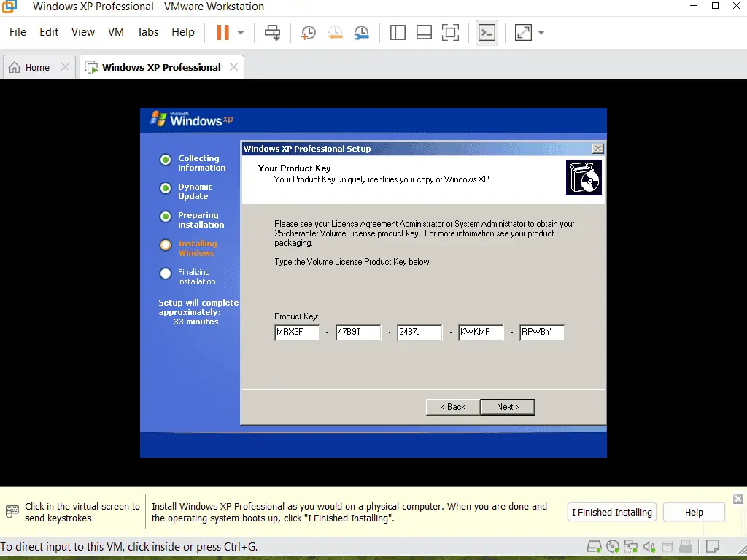747x560 pixels.
Task: Click the stretch guest display icon
Action: point(523,32)
